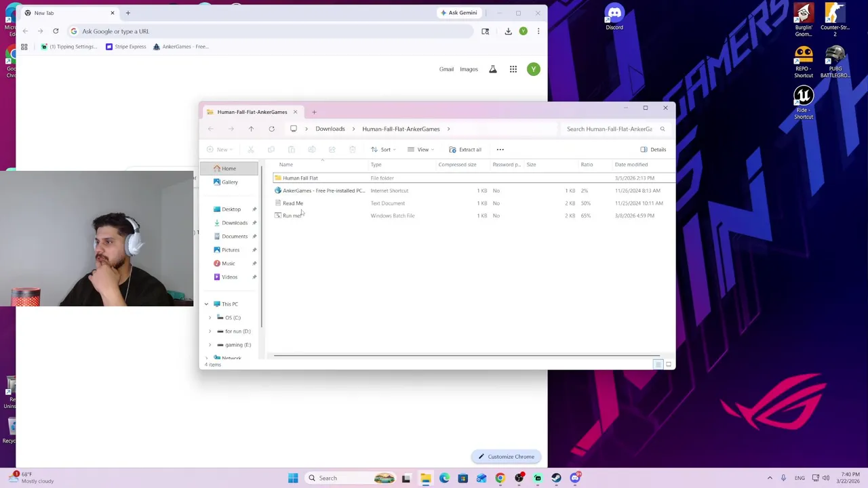Open Microsoft Store from taskbar
868x488 pixels.
462,479
